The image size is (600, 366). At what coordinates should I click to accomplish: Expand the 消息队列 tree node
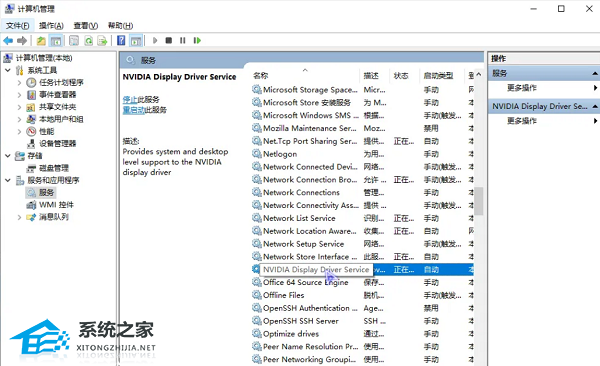(x=19, y=217)
